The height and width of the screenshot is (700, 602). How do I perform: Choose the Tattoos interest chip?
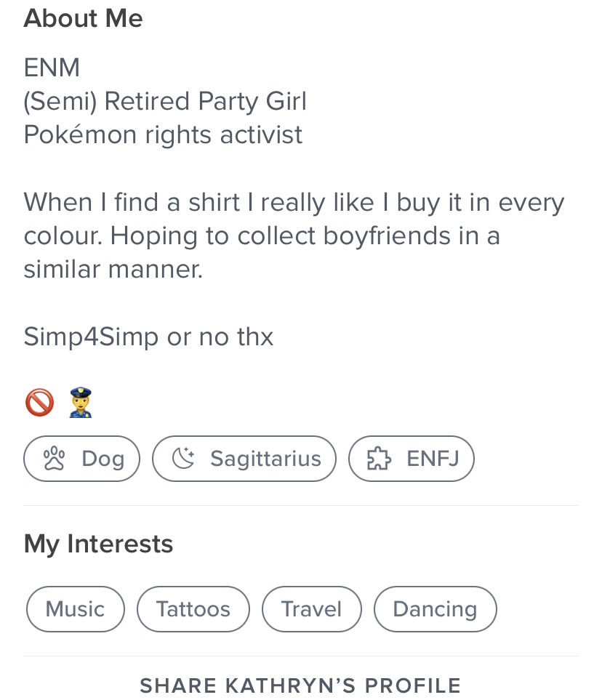click(x=193, y=609)
